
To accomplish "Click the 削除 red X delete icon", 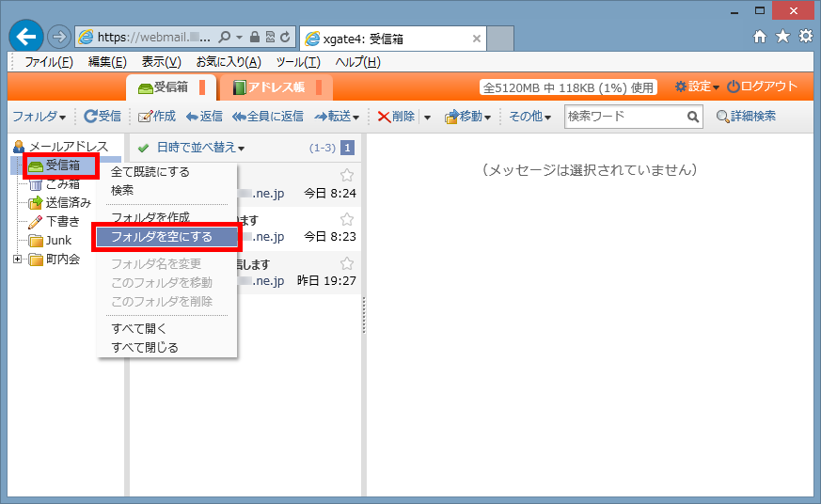I will click(384, 117).
